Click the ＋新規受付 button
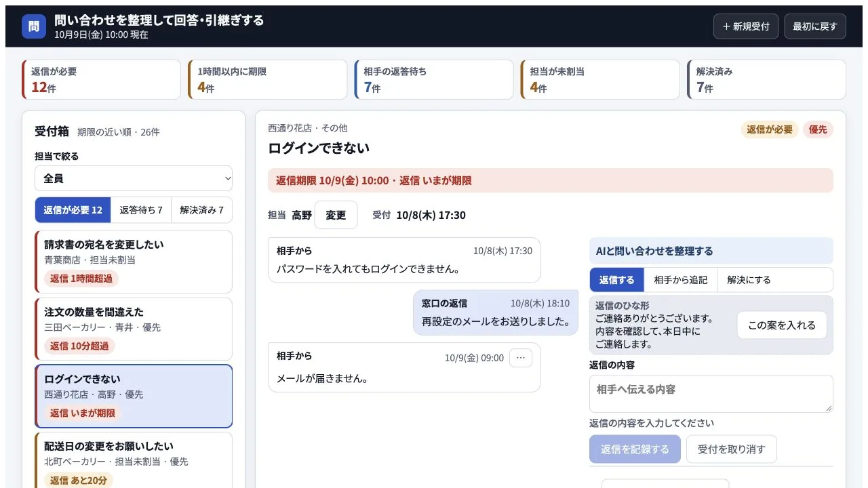Screen dimensions: 868x488 tap(746, 26)
